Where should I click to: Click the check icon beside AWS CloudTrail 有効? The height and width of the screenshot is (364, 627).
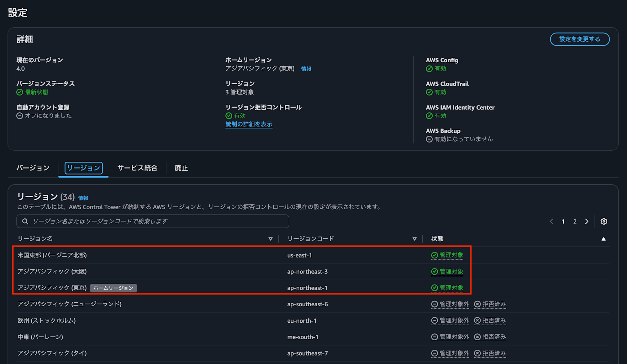point(429,92)
